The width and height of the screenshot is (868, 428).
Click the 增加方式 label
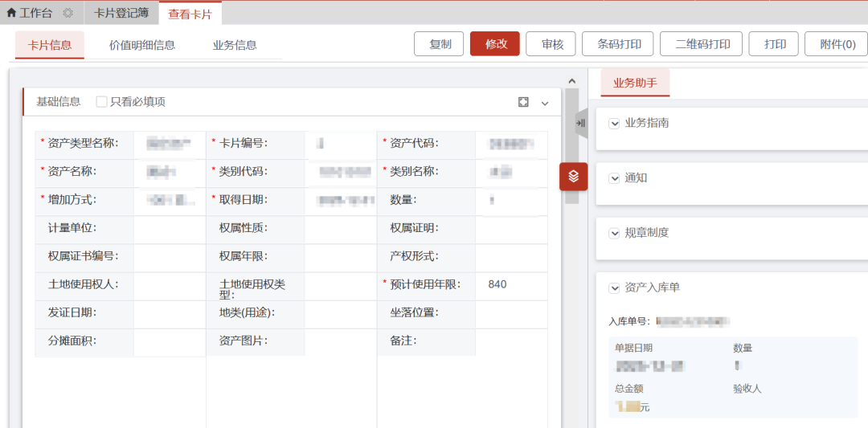(72, 200)
